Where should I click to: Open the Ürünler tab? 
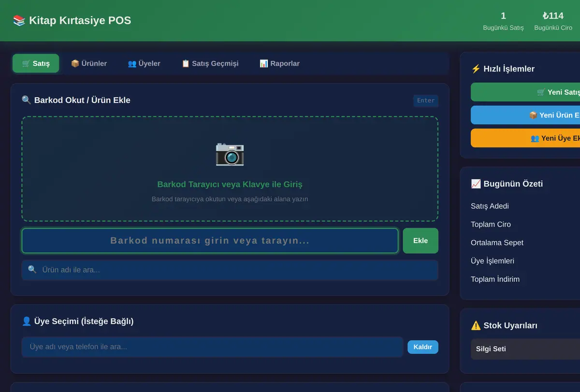click(89, 63)
